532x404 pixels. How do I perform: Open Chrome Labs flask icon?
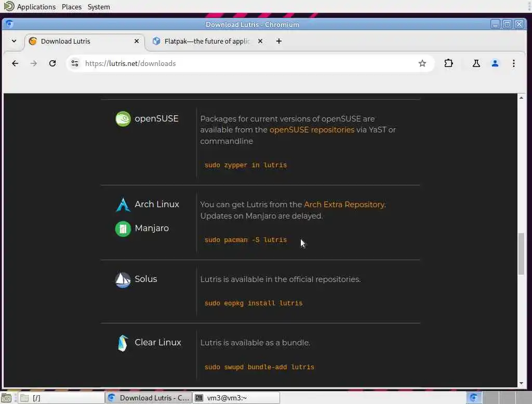pyautogui.click(x=476, y=63)
